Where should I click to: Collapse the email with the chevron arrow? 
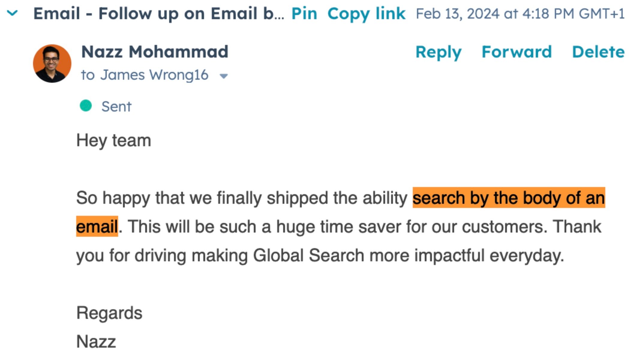(12, 13)
